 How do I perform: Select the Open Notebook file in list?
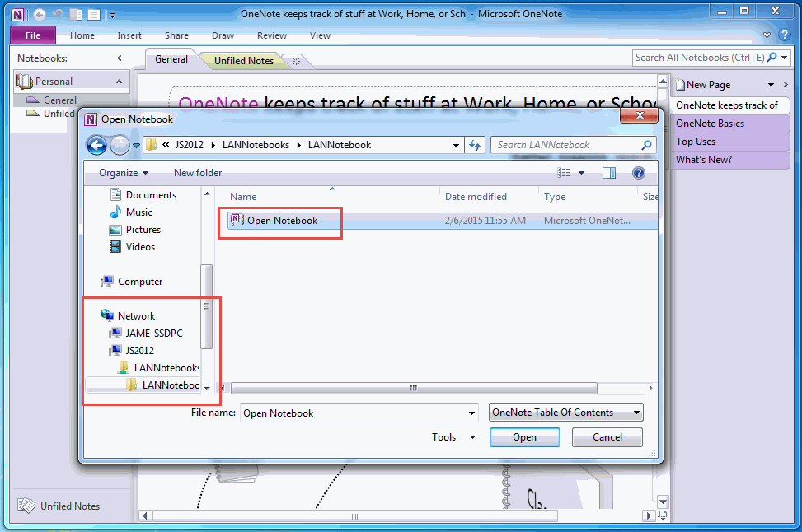click(282, 220)
